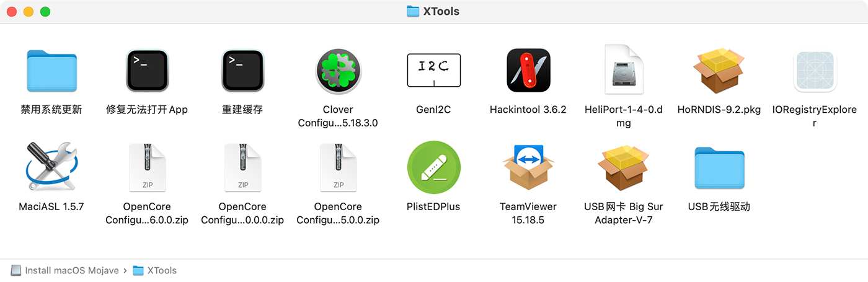Image resolution: width=868 pixels, height=282 pixels.
Task: Click the HeliPort-1-4-0.dmg file name
Action: tap(624, 117)
